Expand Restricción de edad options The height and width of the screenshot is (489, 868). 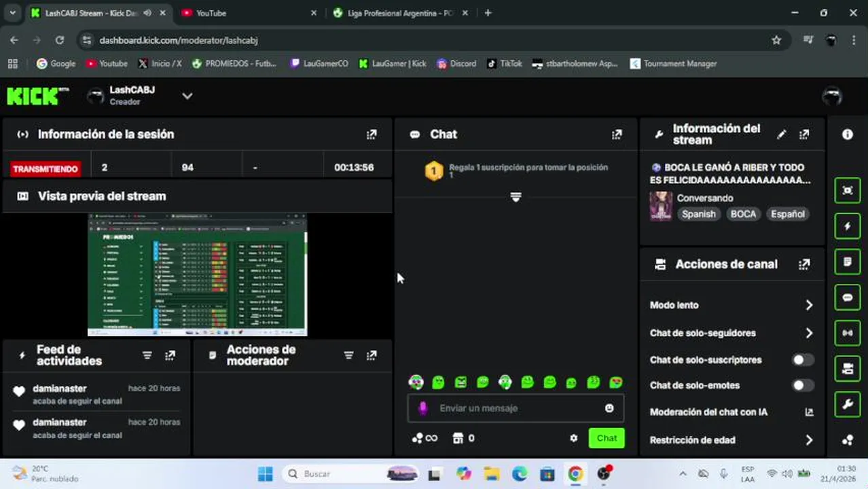click(809, 440)
